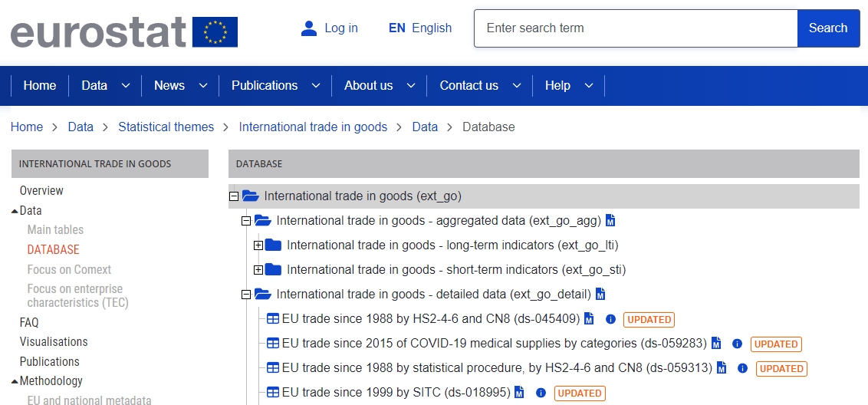Open the Help menu dropdown arrow
This screenshot has height=405, width=868.
click(589, 86)
